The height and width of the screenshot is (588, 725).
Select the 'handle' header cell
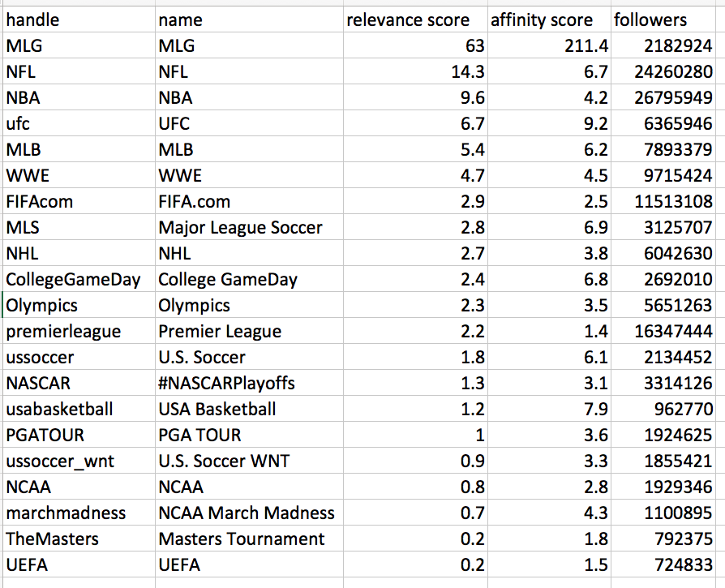click(79, 19)
